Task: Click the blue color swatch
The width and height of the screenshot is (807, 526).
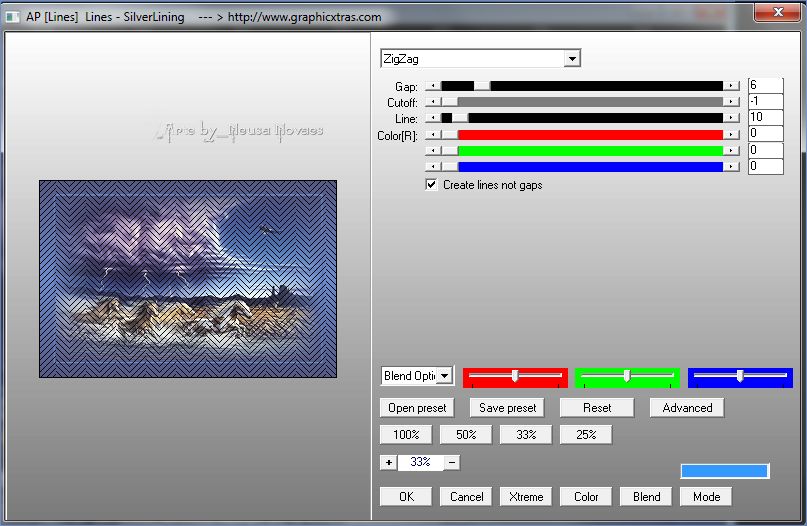Action: [x=725, y=471]
